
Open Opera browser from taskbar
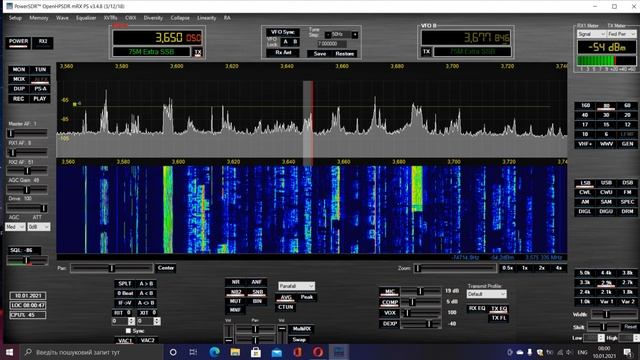click(x=318, y=352)
